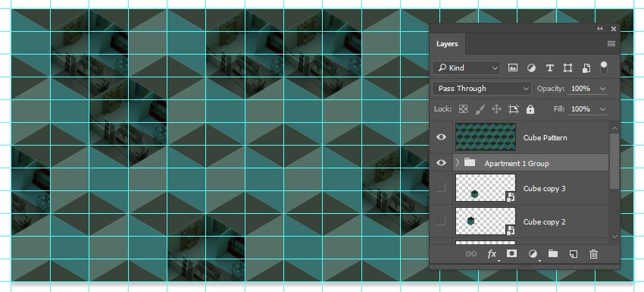Click the Apartment 1 Group folder icon
Image resolution: width=644 pixels, height=292 pixels.
coord(470,162)
